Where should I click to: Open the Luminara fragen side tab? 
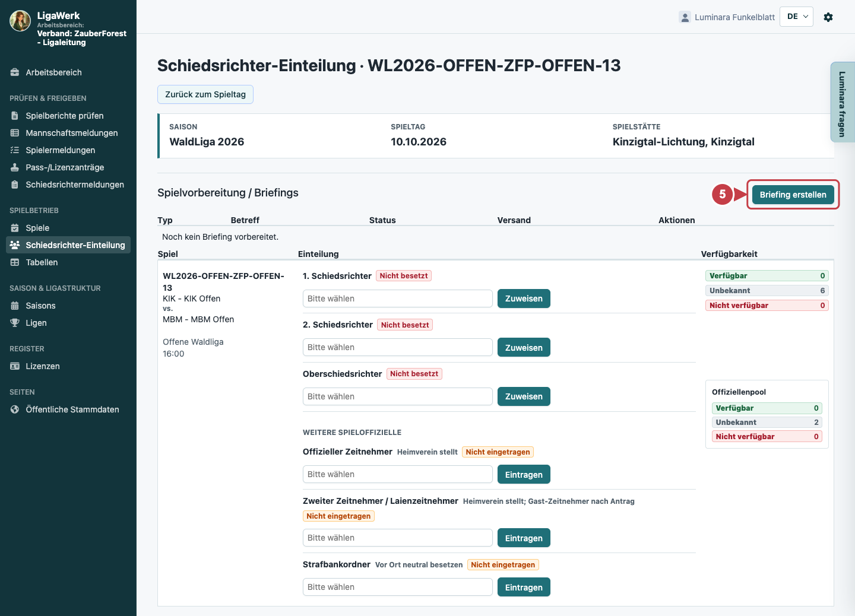843,102
